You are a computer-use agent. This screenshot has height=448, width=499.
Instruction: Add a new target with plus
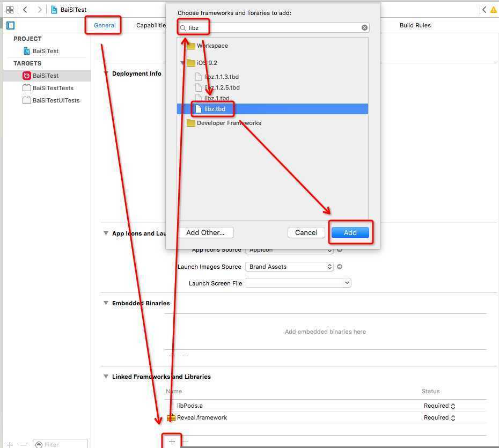(10, 444)
